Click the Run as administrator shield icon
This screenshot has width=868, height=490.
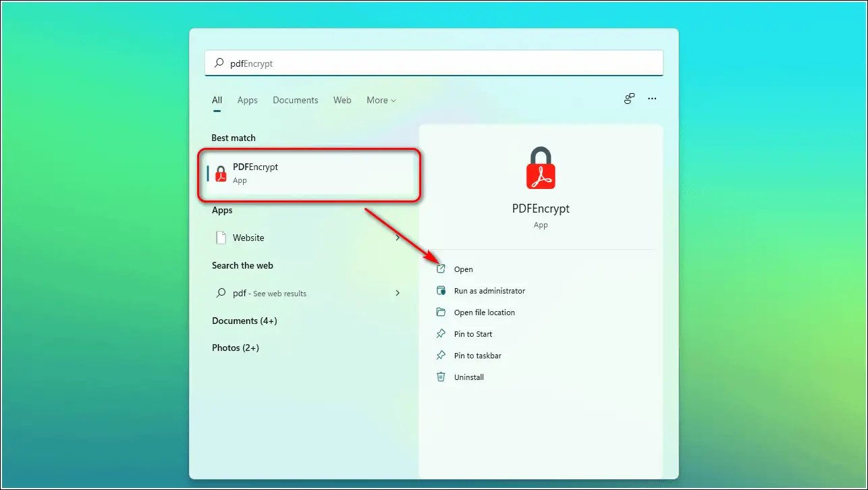point(441,290)
